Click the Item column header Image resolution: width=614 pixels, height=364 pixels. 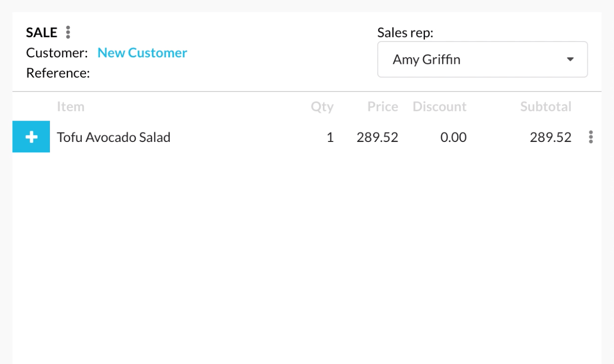coord(70,106)
